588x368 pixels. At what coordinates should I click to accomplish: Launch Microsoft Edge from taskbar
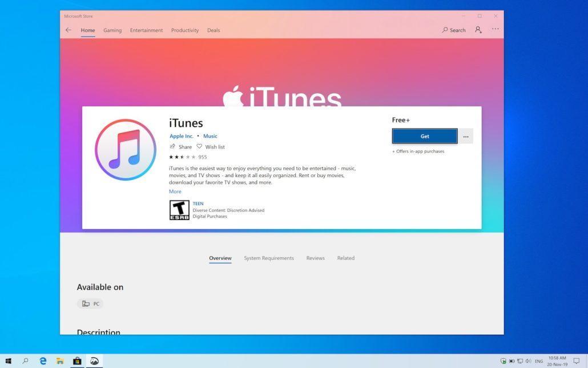pos(43,361)
